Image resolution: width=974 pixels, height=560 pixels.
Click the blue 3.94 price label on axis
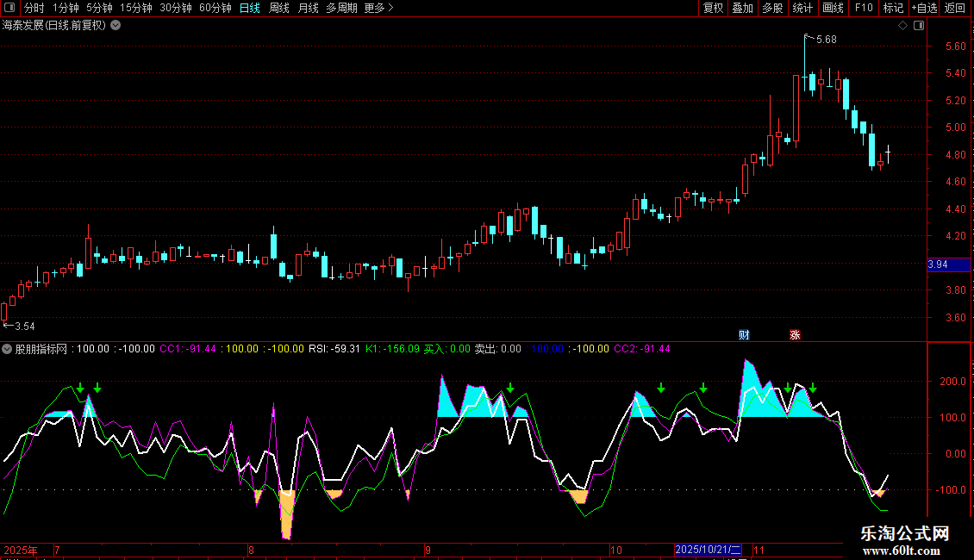tap(937, 264)
